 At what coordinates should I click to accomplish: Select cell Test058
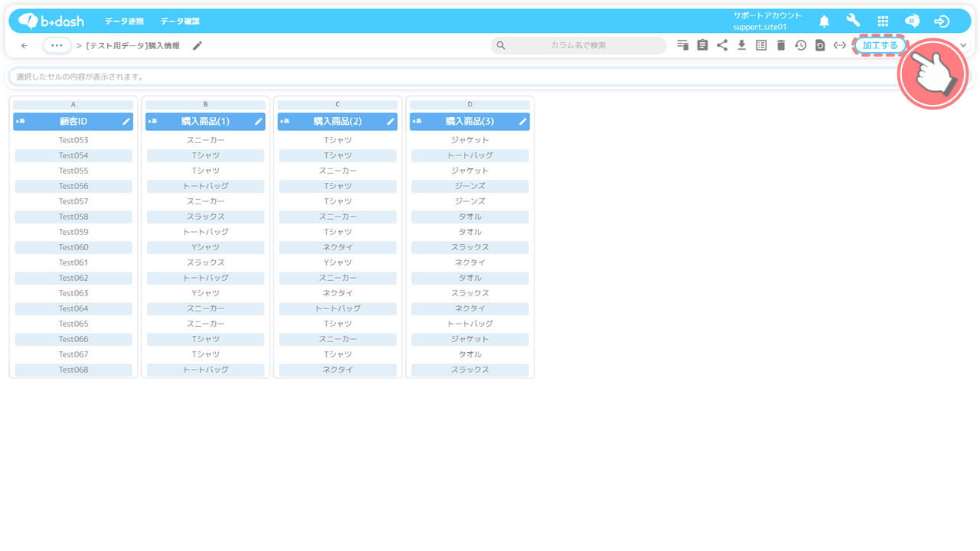73,217
